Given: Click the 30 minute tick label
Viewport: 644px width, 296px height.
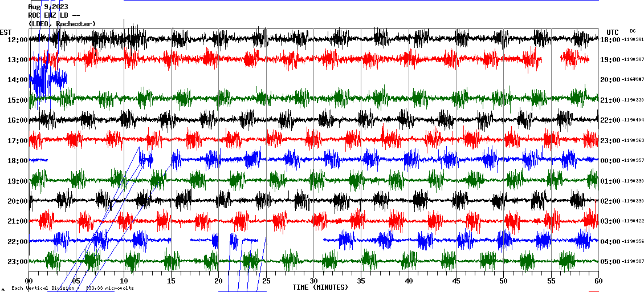Looking at the screenshot, I should pyautogui.click(x=313, y=281).
